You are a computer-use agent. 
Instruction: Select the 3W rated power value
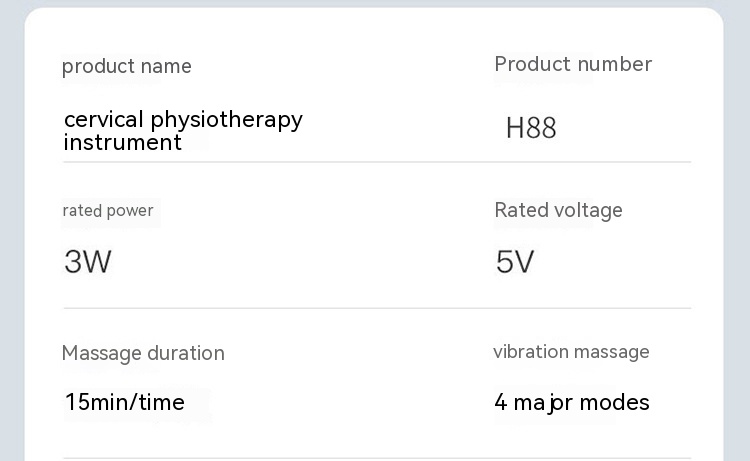point(88,262)
